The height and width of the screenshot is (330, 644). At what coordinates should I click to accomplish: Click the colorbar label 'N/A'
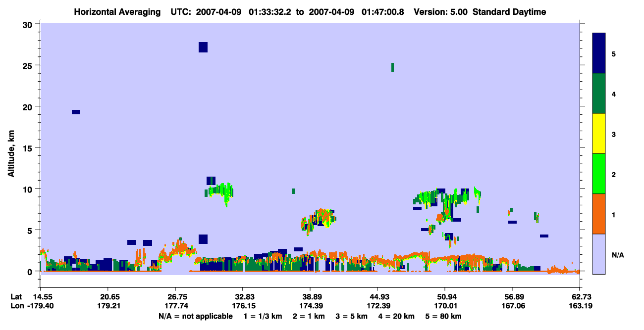pyautogui.click(x=617, y=255)
